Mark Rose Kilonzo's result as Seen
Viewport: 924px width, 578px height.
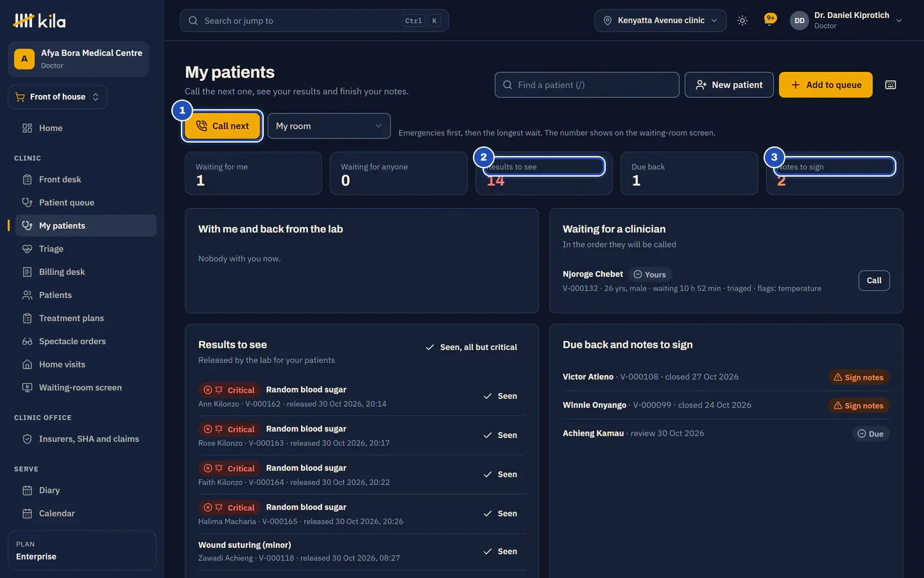coord(501,435)
